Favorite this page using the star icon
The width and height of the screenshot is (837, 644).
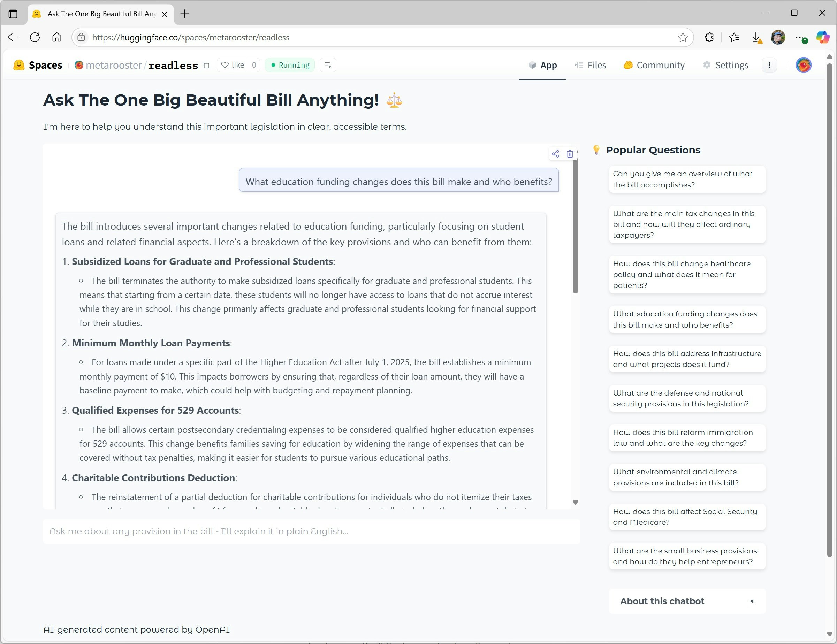click(x=683, y=37)
